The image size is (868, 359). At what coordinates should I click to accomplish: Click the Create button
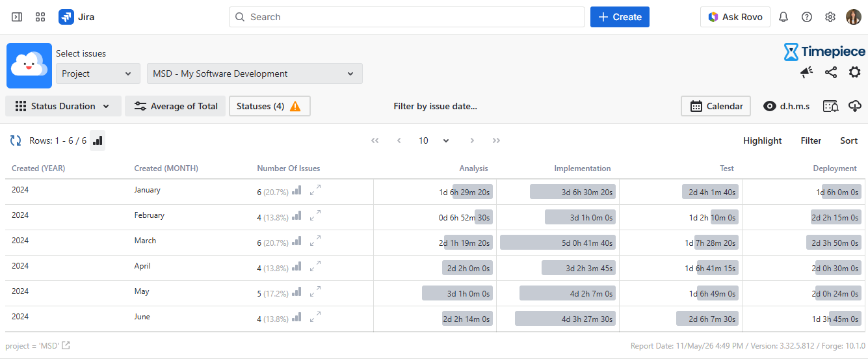(x=620, y=17)
